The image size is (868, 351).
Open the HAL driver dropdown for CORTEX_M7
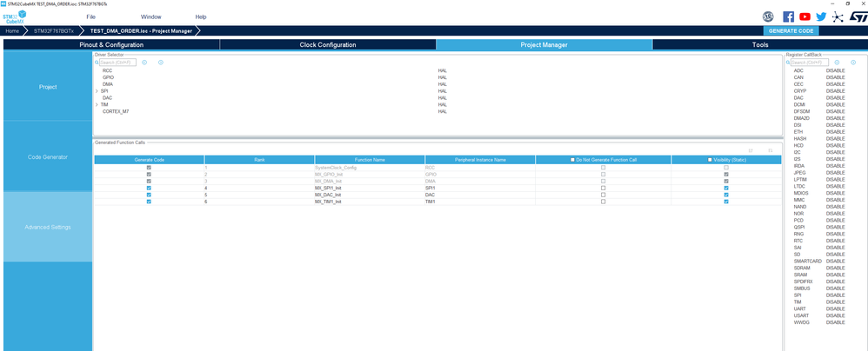[x=443, y=111]
